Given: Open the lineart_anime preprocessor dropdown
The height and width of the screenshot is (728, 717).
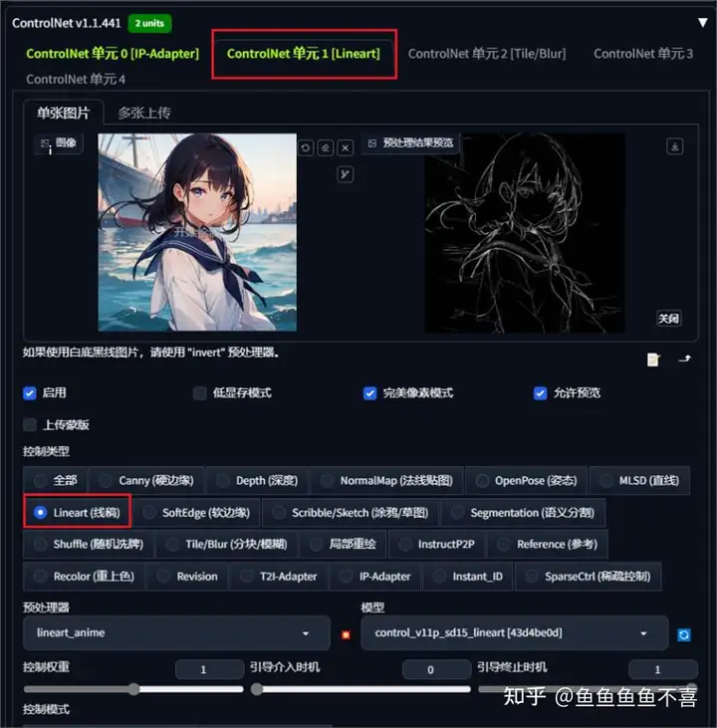Looking at the screenshot, I should point(176,632).
